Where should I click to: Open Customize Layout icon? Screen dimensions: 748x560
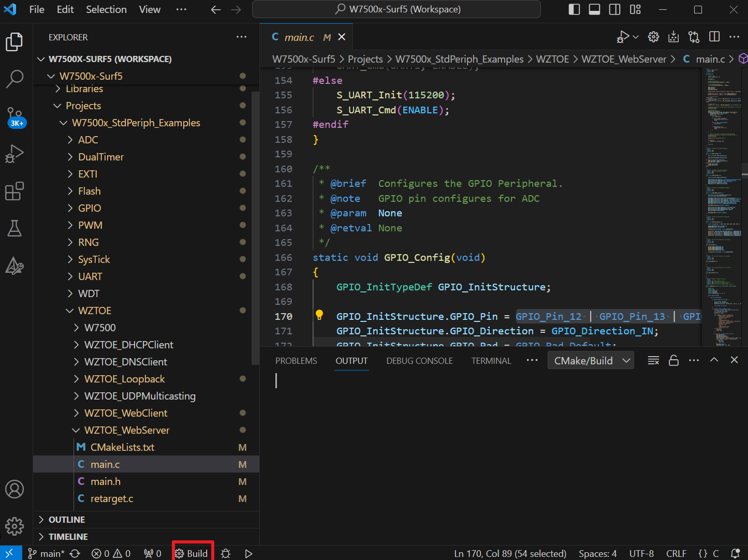tap(635, 9)
